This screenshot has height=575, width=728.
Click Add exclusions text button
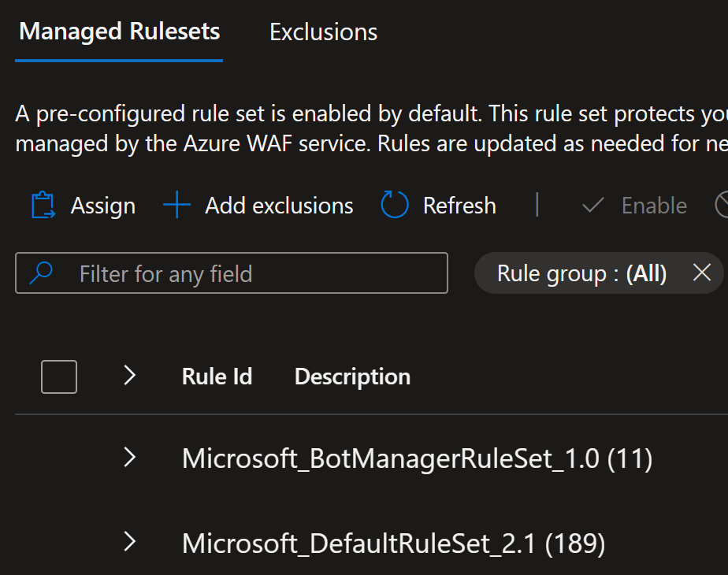pos(279,206)
